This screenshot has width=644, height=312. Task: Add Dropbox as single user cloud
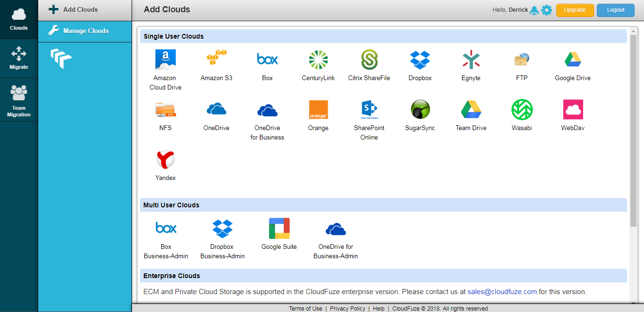(420, 60)
